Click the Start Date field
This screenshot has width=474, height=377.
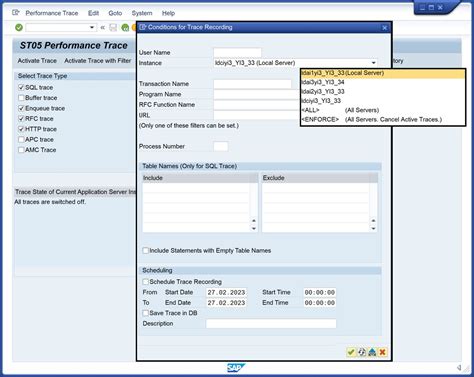[226, 292]
